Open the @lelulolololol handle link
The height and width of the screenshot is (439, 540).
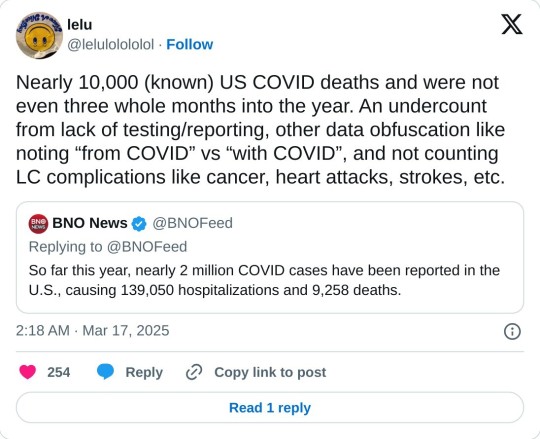111,44
